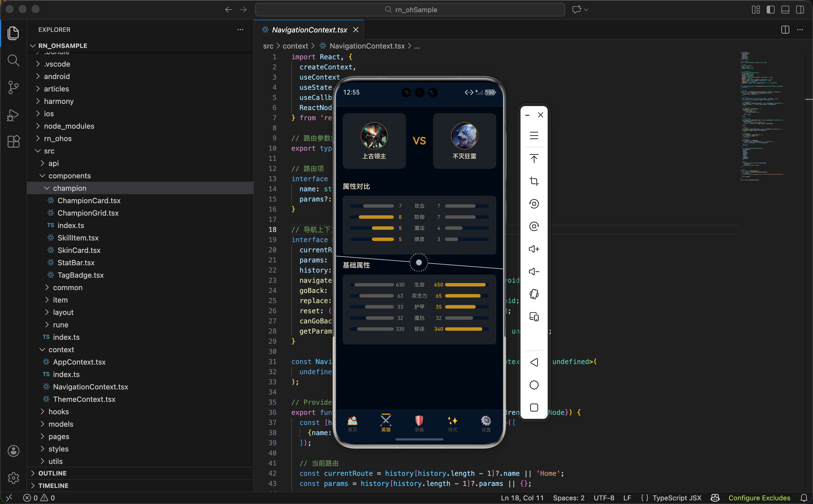Screen dimensions: 813x504
Task: Toggle the Secondary Side Bar layout button
Action: coord(800,10)
